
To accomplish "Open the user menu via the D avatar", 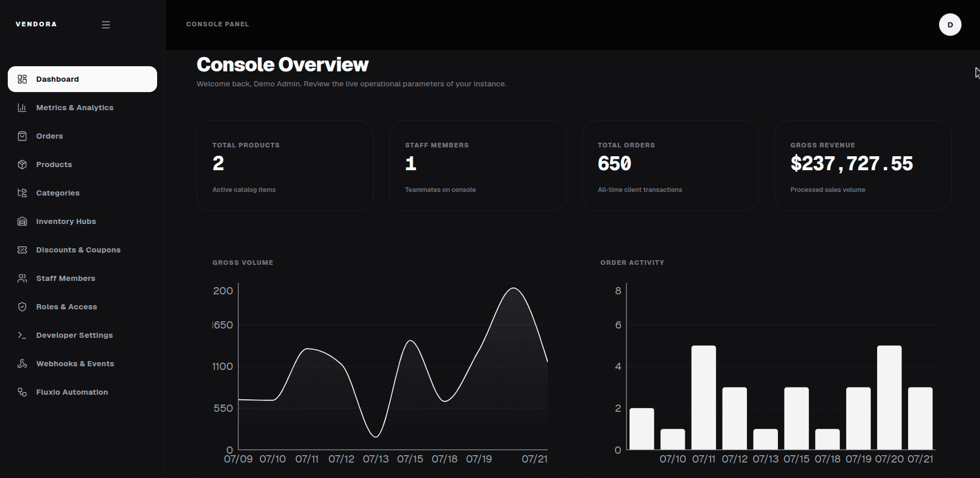I will coord(950,25).
